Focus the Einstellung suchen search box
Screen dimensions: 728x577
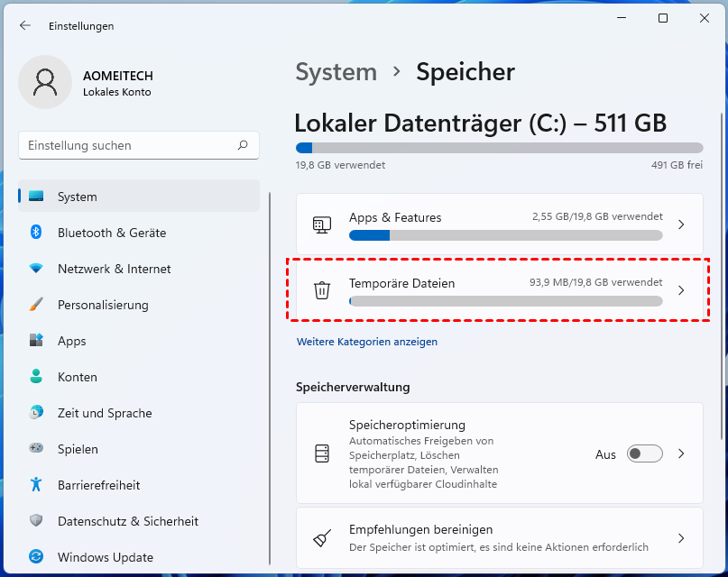tap(126, 145)
